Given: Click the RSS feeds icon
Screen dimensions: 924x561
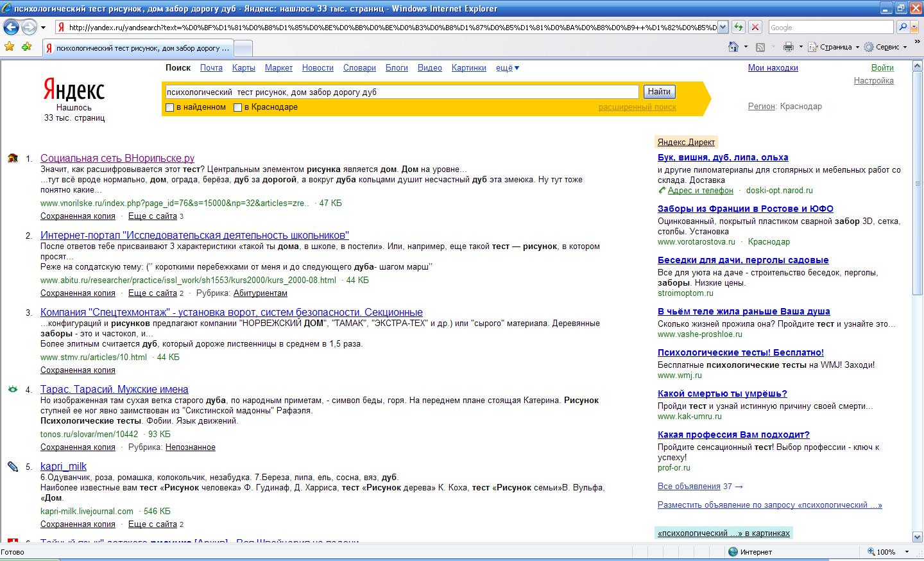Looking at the screenshot, I should (x=760, y=47).
